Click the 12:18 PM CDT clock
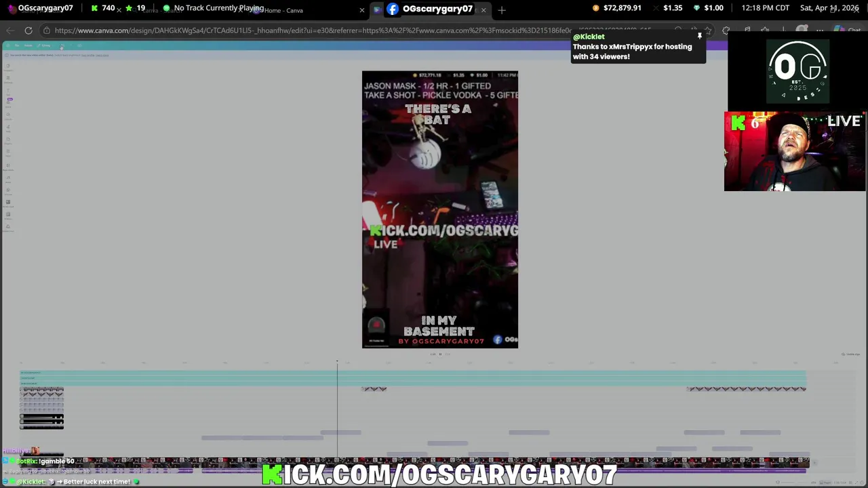Viewport: 868px width, 488px height. tap(765, 8)
